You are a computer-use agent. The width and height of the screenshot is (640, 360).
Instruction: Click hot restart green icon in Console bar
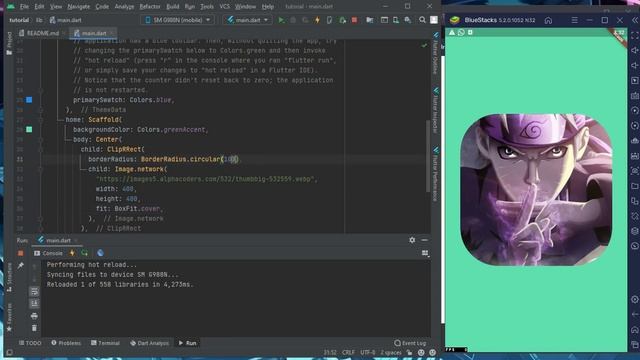pyautogui.click(x=84, y=253)
